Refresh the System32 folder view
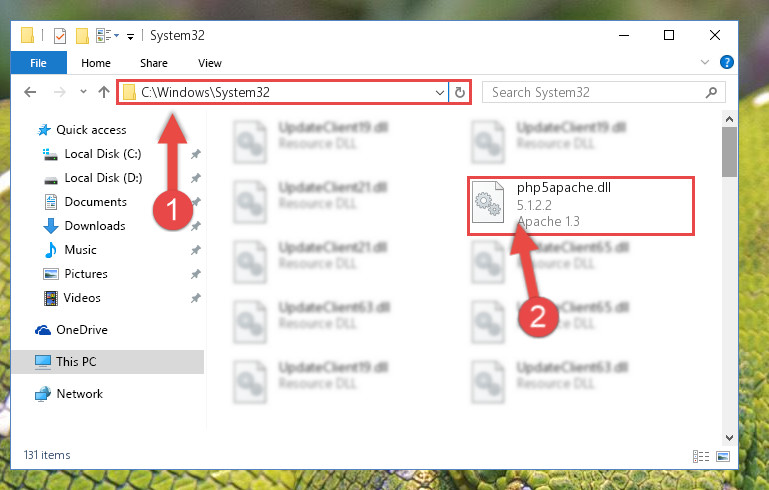Viewport: 769px width, 490px height. click(460, 92)
